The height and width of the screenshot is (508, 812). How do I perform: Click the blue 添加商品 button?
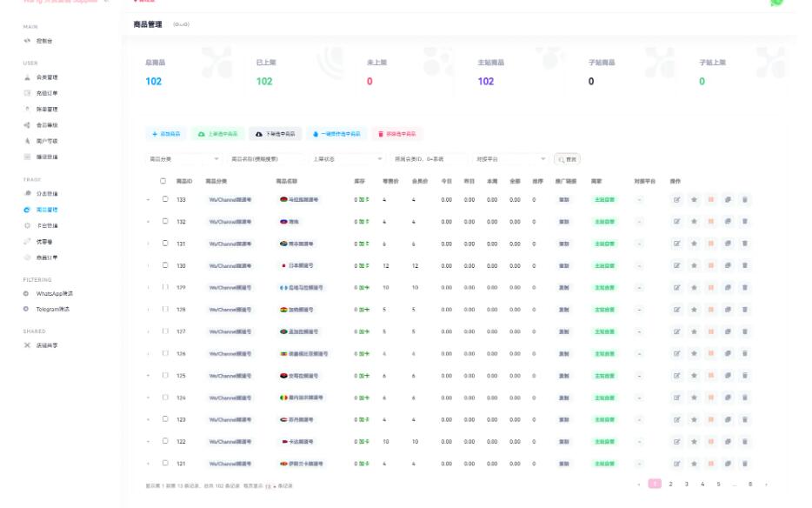(x=166, y=134)
